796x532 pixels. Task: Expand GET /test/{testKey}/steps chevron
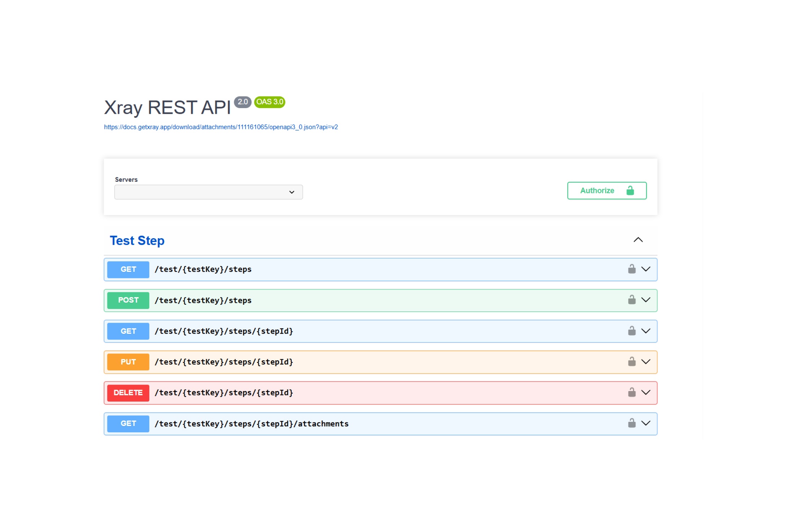646,269
